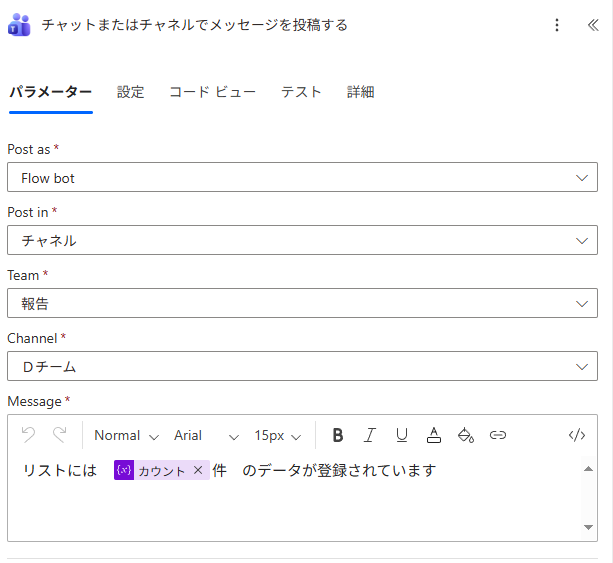Switch to the コード ビュー tab
The width and height of the screenshot is (613, 563).
pos(212,92)
